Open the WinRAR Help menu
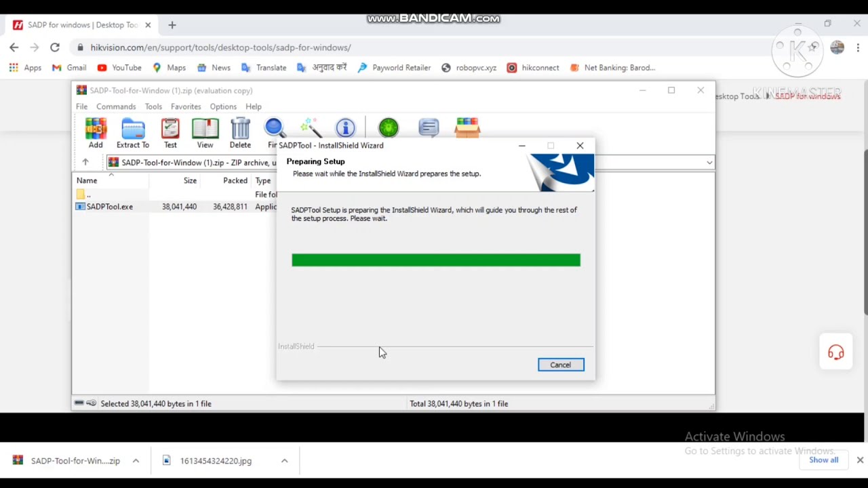868x488 pixels. pyautogui.click(x=254, y=106)
